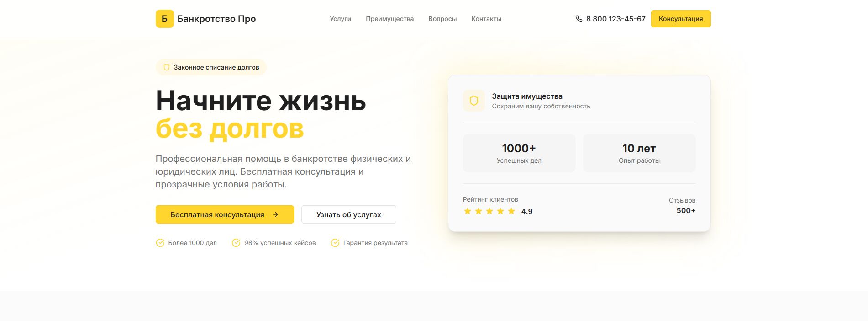This screenshot has width=868, height=321.
Task: Call the number 8 800 123-45-67
Action: [615, 19]
